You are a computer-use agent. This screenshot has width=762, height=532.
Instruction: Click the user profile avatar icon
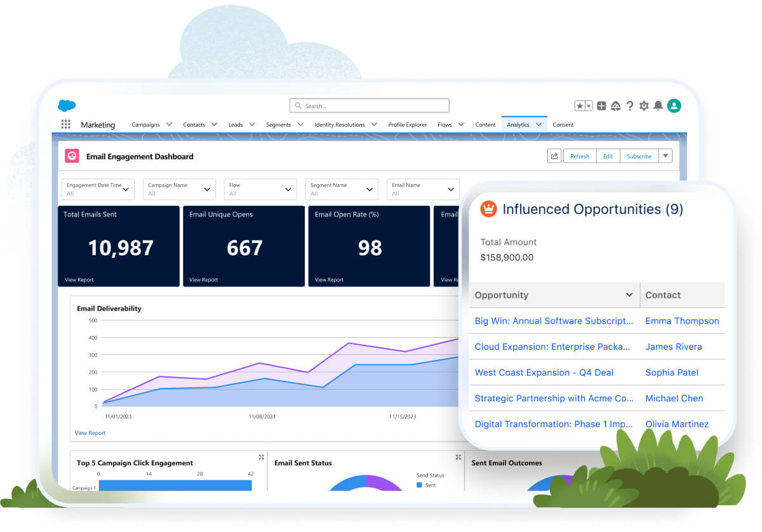(674, 106)
